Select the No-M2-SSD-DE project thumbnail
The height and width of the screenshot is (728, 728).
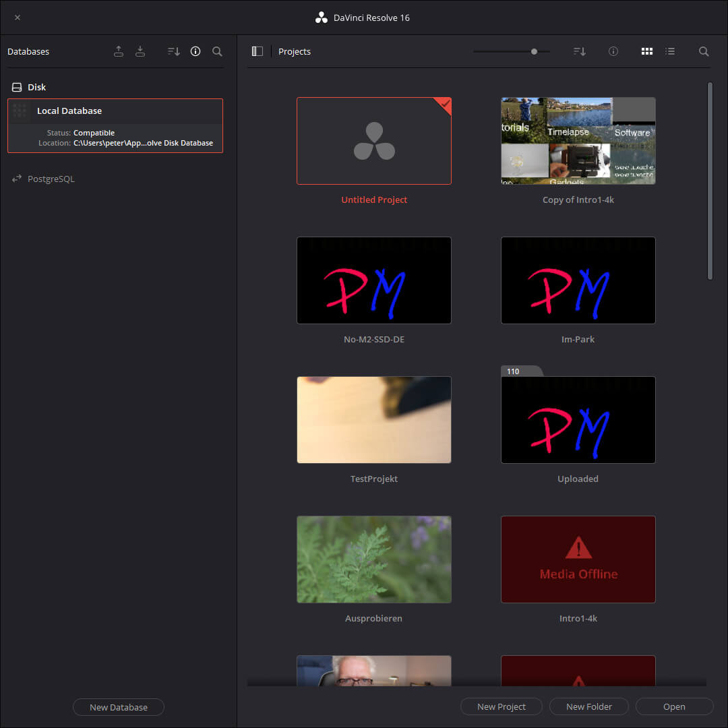coord(373,280)
